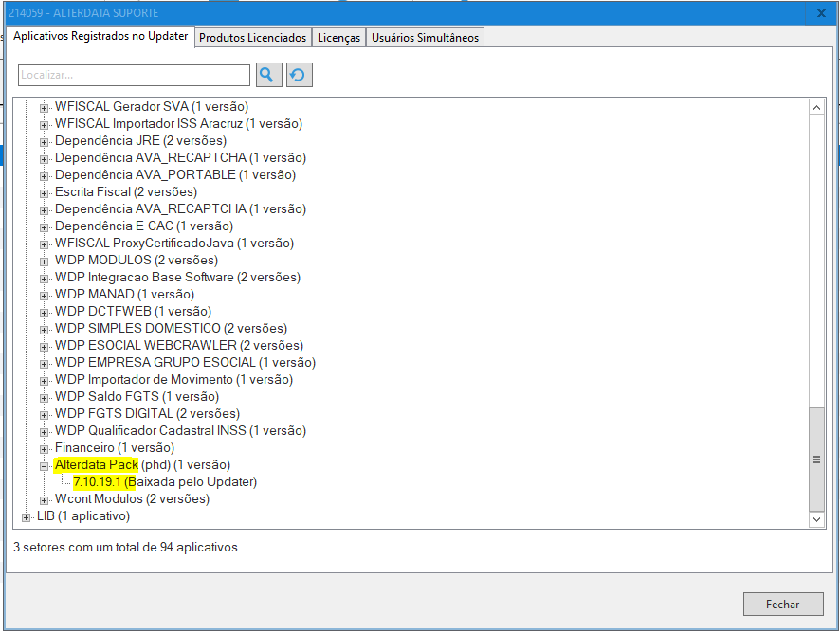Collapse the Alterdata Pack tree node
The width and height of the screenshot is (840, 632).
pos(44,465)
